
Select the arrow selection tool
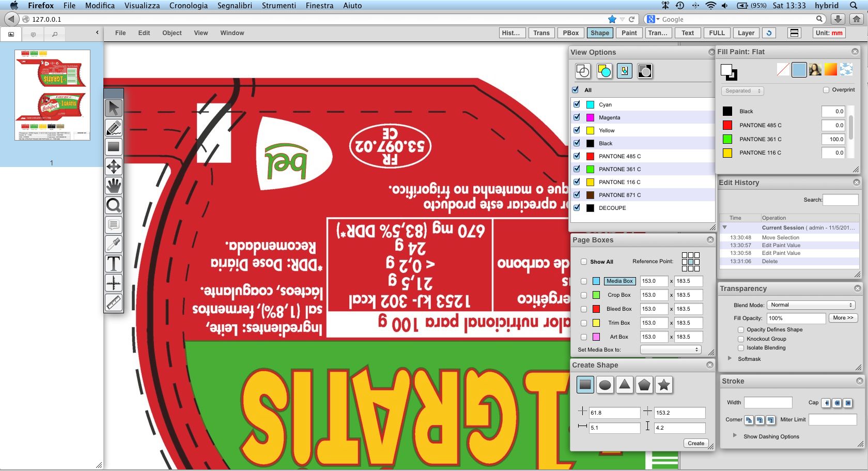pos(114,108)
